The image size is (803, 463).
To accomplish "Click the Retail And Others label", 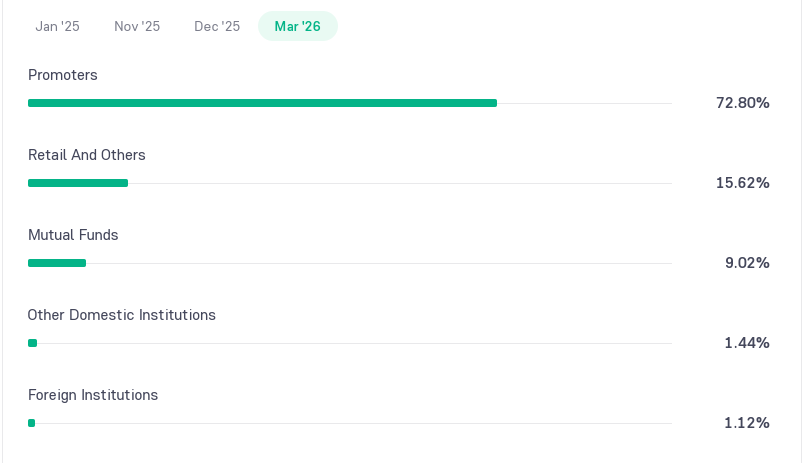I will pyautogui.click(x=87, y=155).
